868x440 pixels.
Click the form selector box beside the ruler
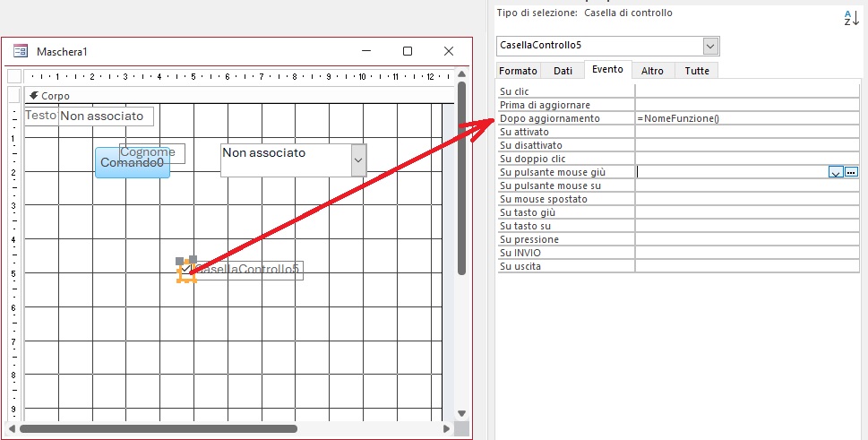14,76
